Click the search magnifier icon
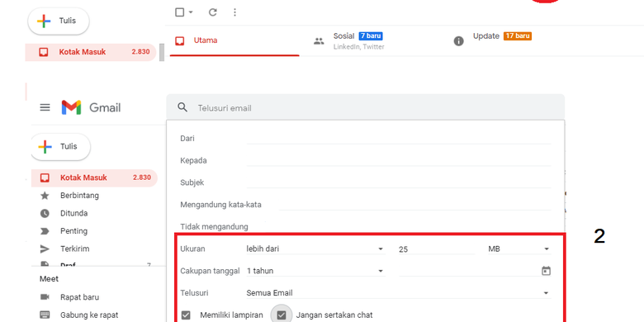 pyautogui.click(x=182, y=107)
